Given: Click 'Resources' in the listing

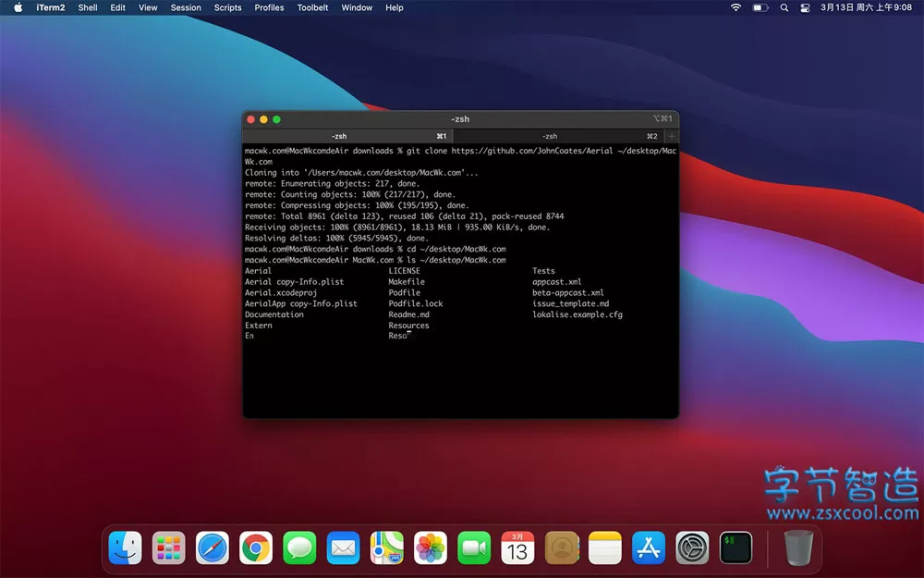Looking at the screenshot, I should coord(409,326).
